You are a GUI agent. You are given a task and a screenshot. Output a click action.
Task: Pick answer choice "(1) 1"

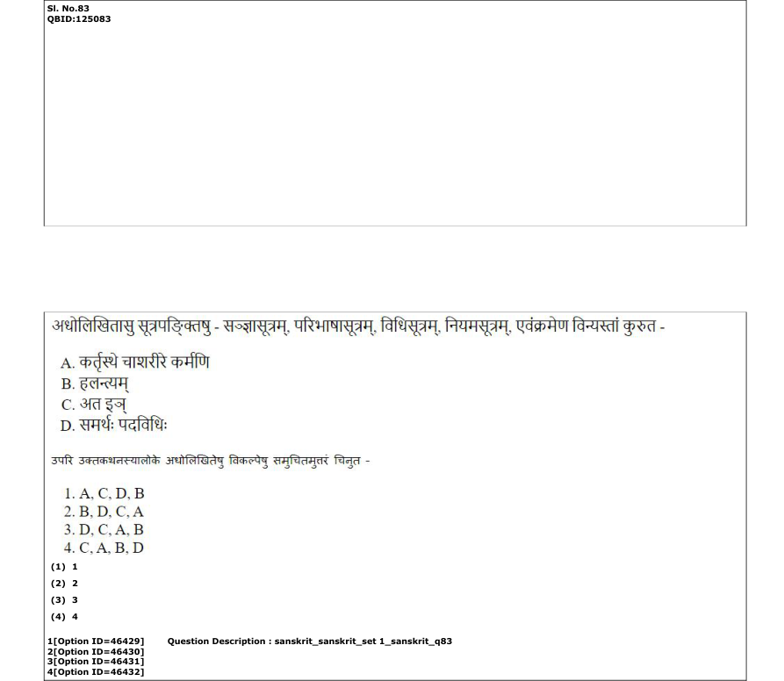tap(64, 567)
